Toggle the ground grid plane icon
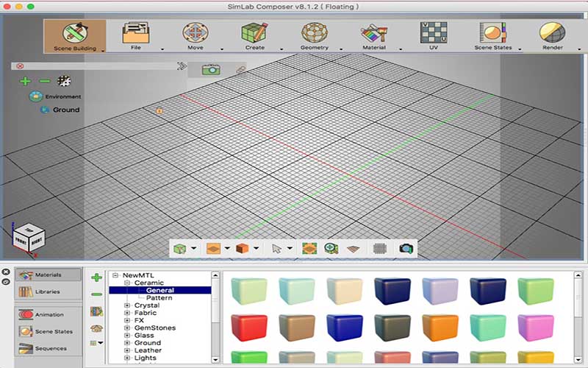This screenshot has width=588, height=368. [354, 249]
